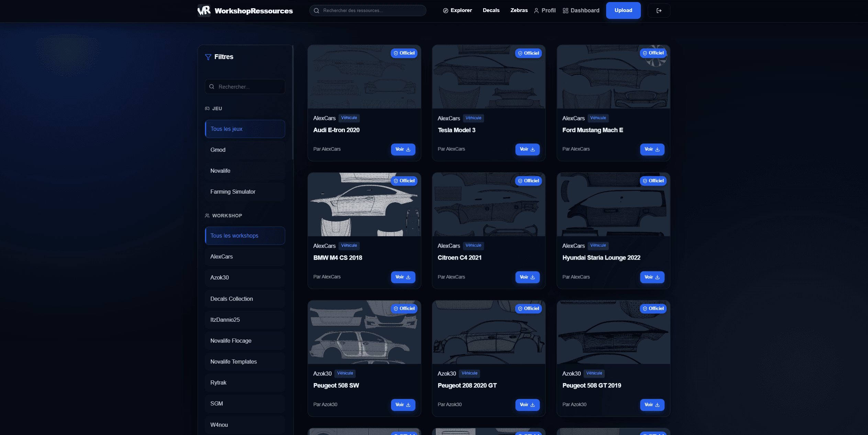Focus the top resource search field
This screenshot has height=435, width=868.
pyautogui.click(x=368, y=11)
